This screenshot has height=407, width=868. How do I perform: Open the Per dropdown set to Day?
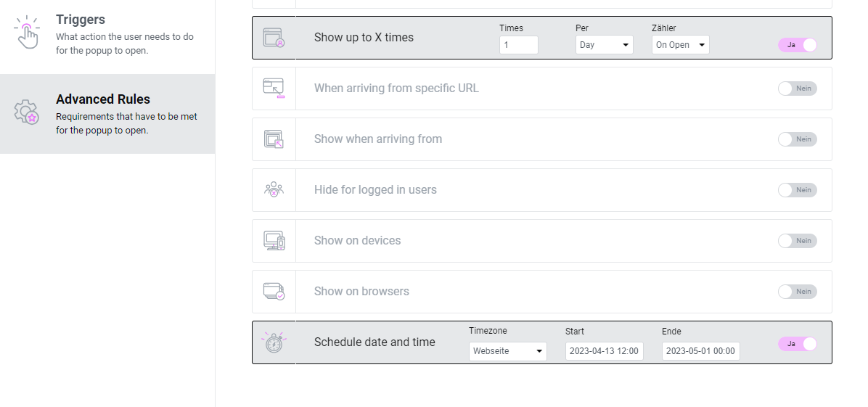(604, 45)
